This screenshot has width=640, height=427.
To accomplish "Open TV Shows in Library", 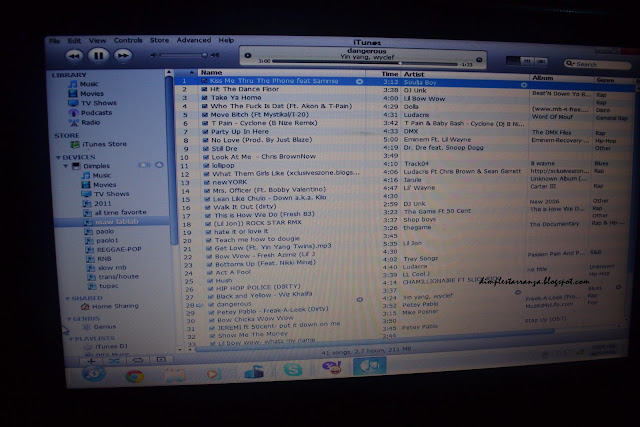I will (x=98, y=103).
